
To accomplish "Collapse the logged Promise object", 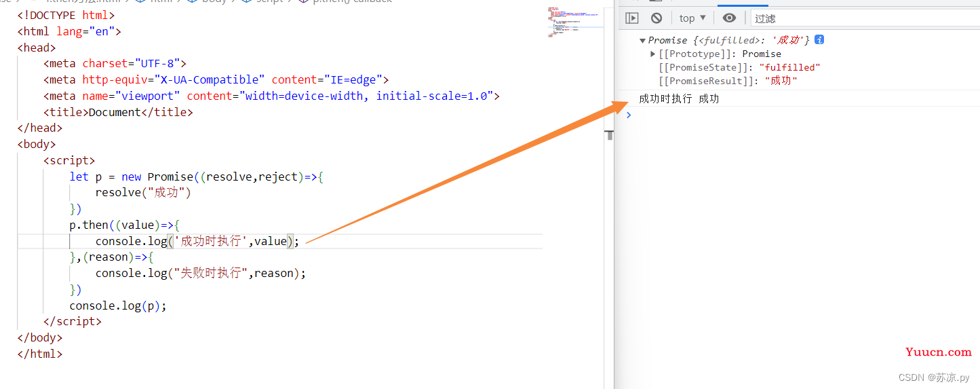I will click(x=642, y=40).
